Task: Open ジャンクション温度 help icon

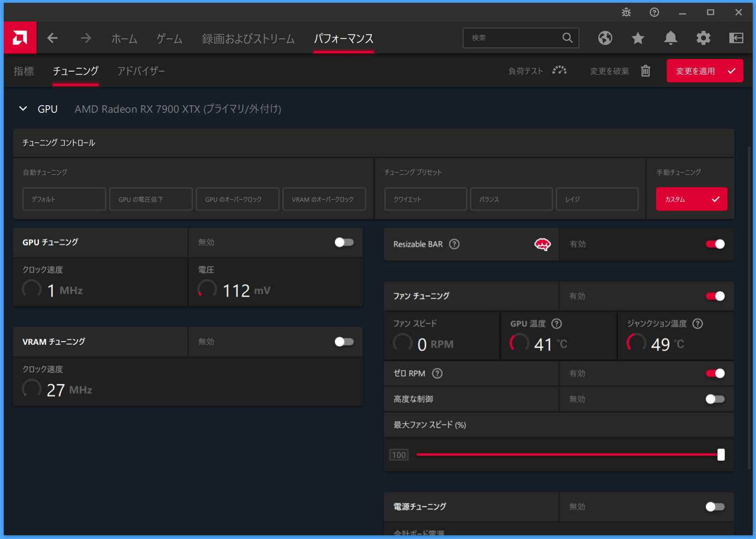Action: tap(697, 324)
